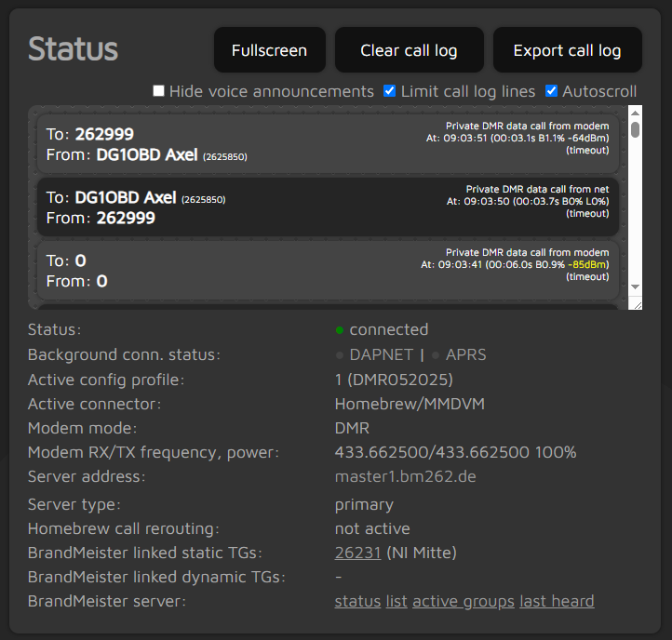Click the DAPNET connection indicator dot
This screenshot has height=640, width=672.
[x=340, y=355]
